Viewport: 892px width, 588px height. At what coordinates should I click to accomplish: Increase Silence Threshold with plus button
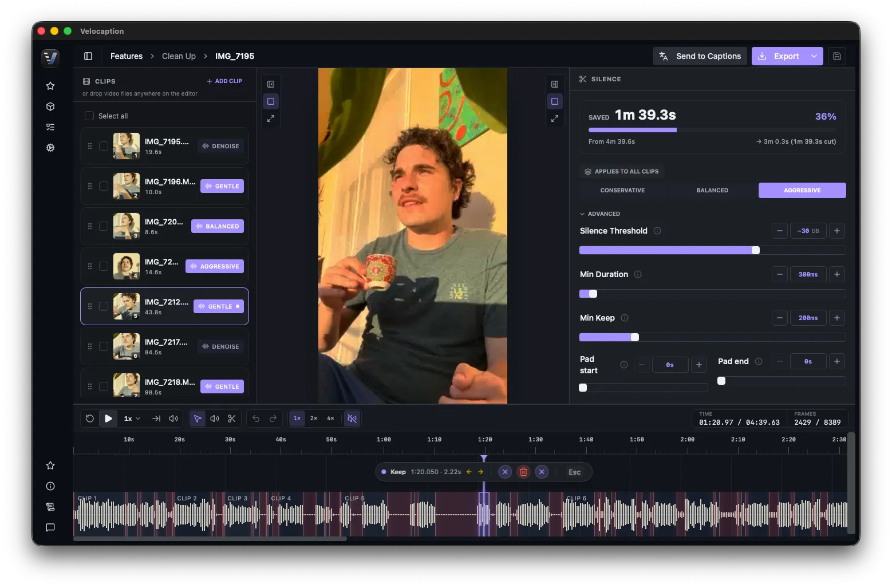coord(837,231)
